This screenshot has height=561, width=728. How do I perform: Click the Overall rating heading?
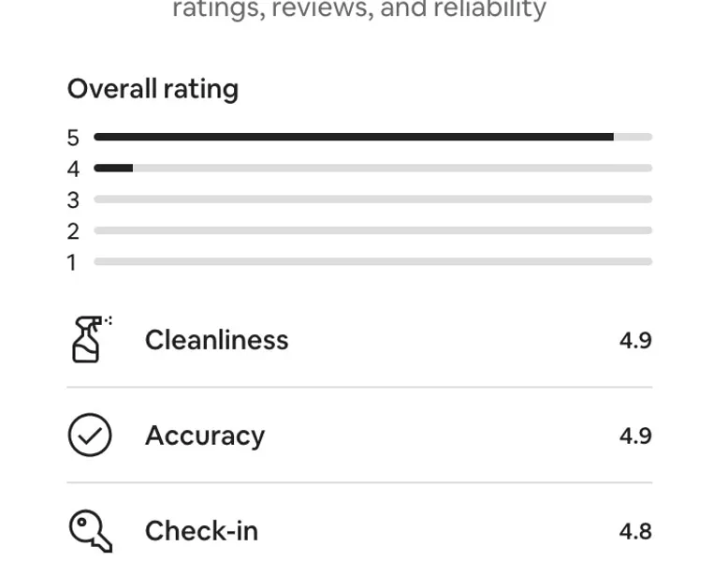tap(153, 89)
